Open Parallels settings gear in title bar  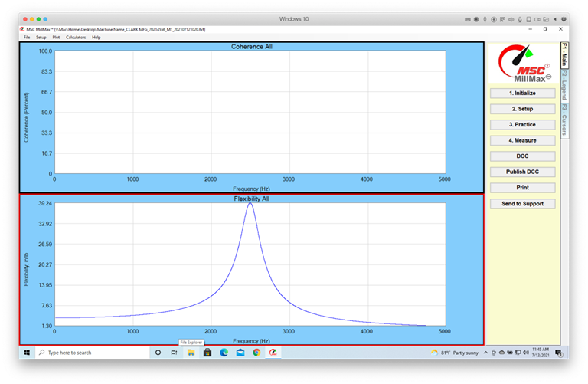[563, 19]
